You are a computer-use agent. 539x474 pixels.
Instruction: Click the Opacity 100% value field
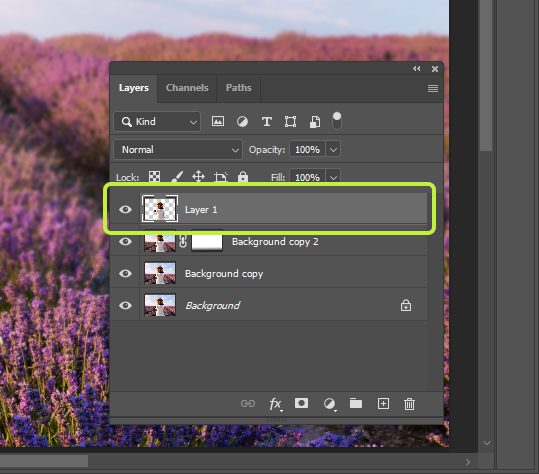[x=308, y=150]
